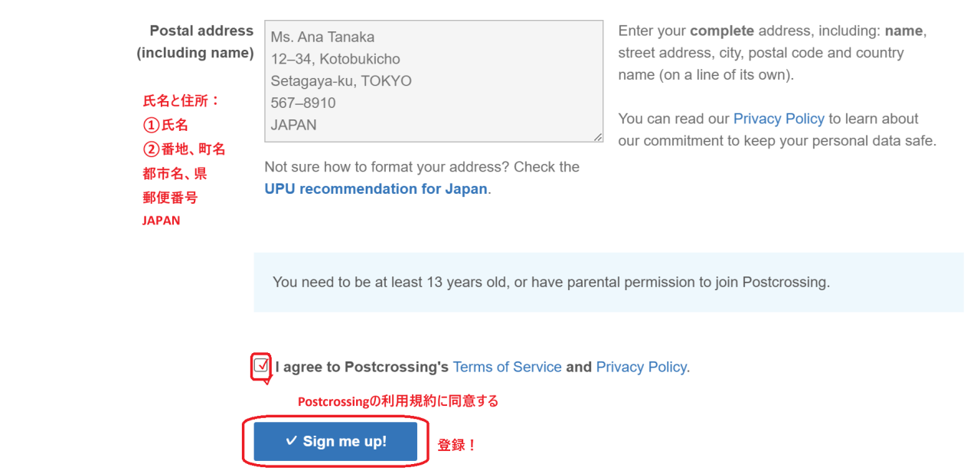
Task: Open Privacy Policy link in address help text
Action: coord(778,119)
